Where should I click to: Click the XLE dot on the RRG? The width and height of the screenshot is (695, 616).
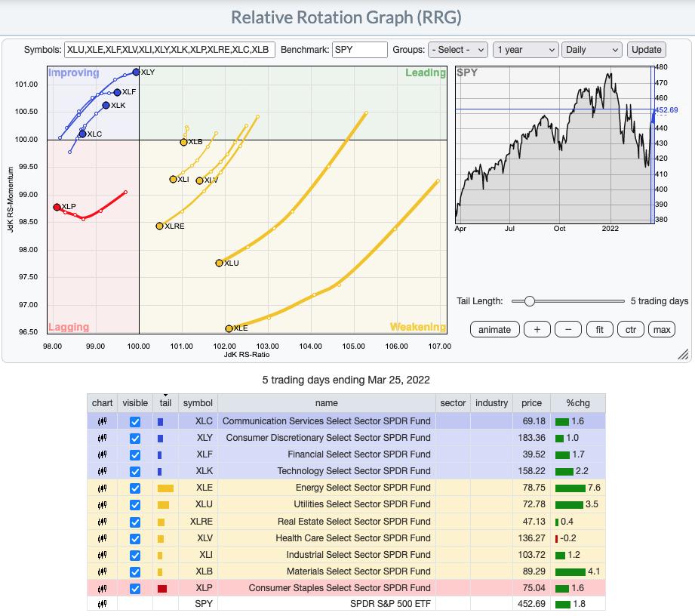pyautogui.click(x=229, y=328)
